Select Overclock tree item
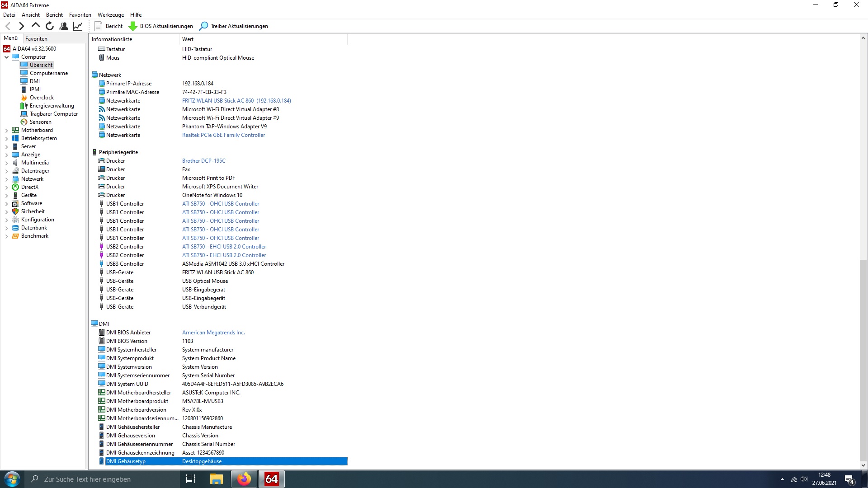This screenshot has height=488, width=868. [x=42, y=98]
